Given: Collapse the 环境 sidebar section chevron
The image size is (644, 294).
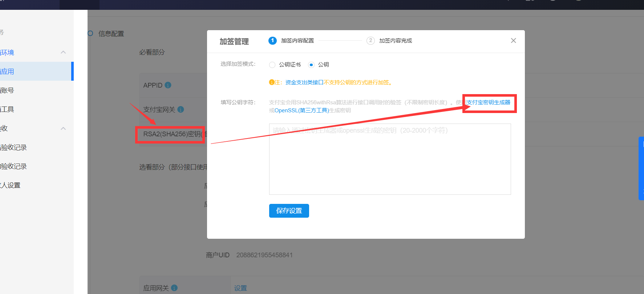Looking at the screenshot, I should [x=63, y=52].
